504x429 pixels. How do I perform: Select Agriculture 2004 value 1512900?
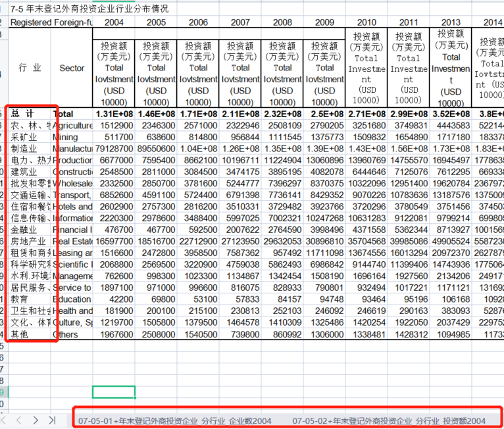114,126
